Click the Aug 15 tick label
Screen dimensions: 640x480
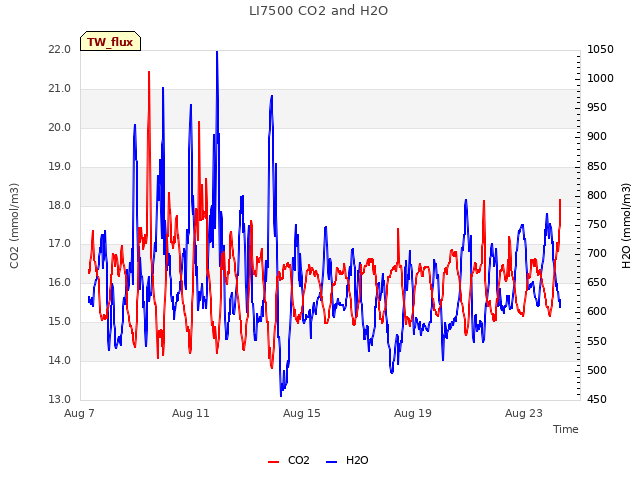coord(302,413)
